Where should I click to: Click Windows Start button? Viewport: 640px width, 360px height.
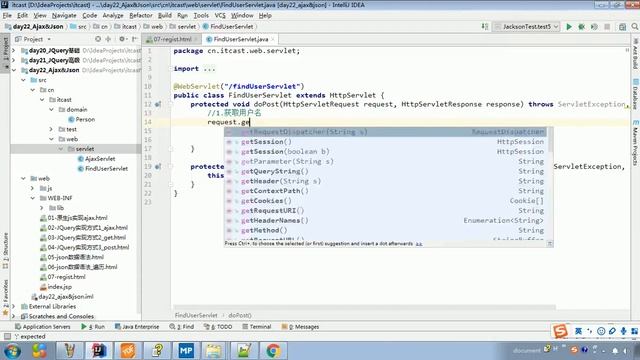[x=12, y=351]
